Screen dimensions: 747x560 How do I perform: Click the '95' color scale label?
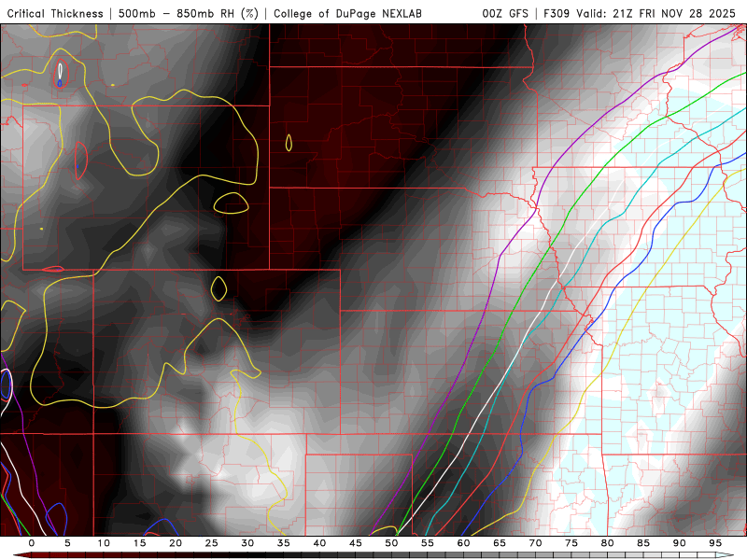tap(715, 543)
